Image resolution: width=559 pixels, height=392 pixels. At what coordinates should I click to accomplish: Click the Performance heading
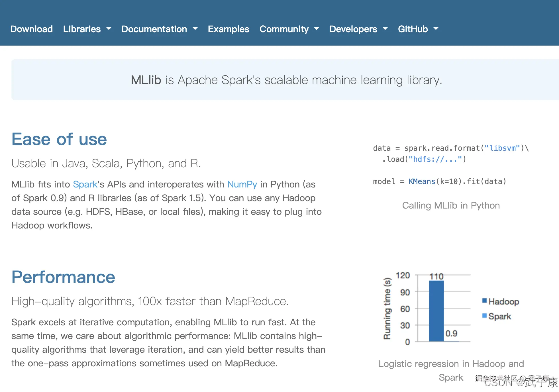pos(63,277)
